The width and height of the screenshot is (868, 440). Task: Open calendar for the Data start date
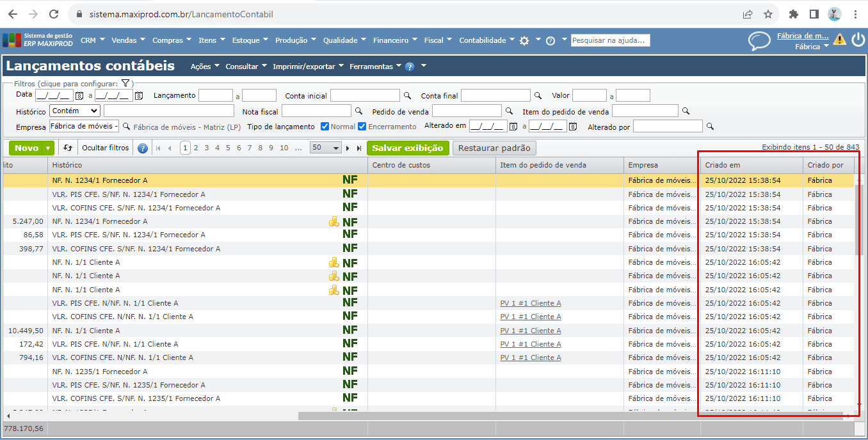click(79, 96)
